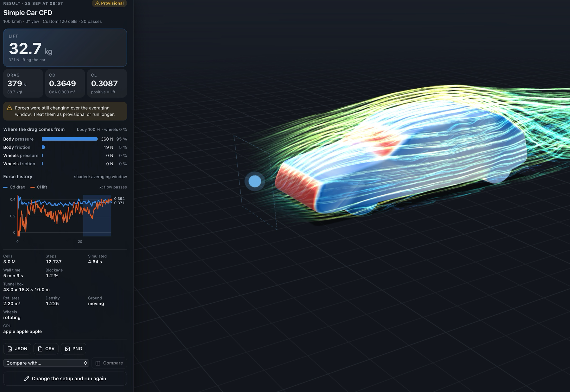Save snapshot via the PNG button label
Viewport: 570px width, 392px height.
tap(77, 349)
